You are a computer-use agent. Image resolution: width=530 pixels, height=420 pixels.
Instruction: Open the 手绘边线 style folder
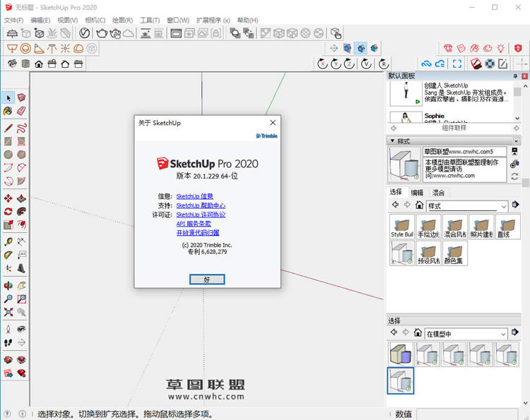428,227
